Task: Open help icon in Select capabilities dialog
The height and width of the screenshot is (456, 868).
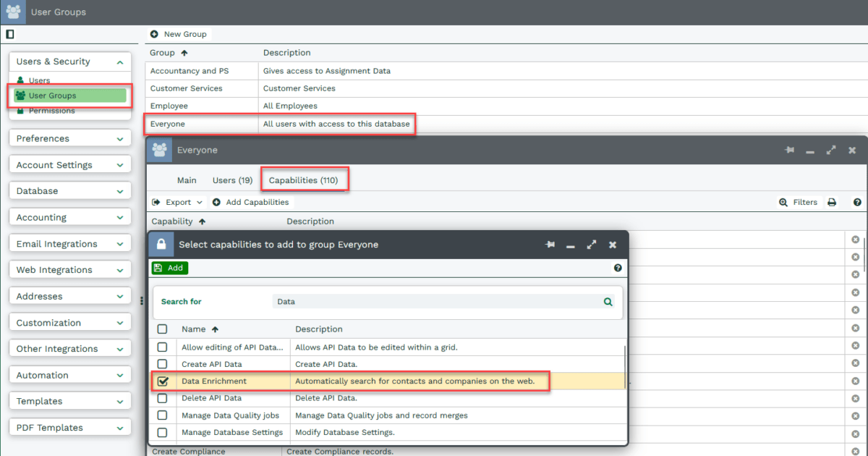Action: pyautogui.click(x=618, y=268)
